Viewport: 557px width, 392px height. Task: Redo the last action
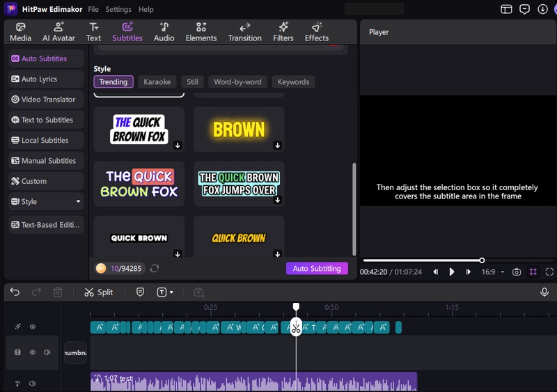coord(36,292)
